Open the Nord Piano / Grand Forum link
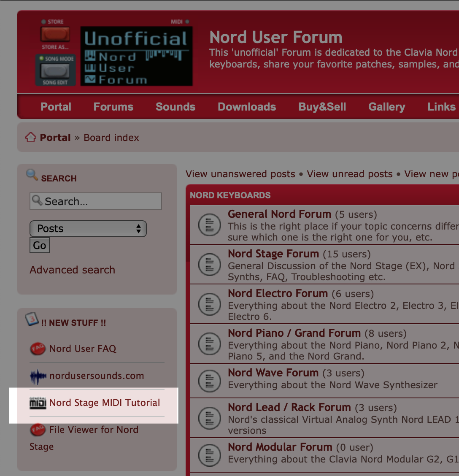459x476 pixels. click(x=294, y=333)
